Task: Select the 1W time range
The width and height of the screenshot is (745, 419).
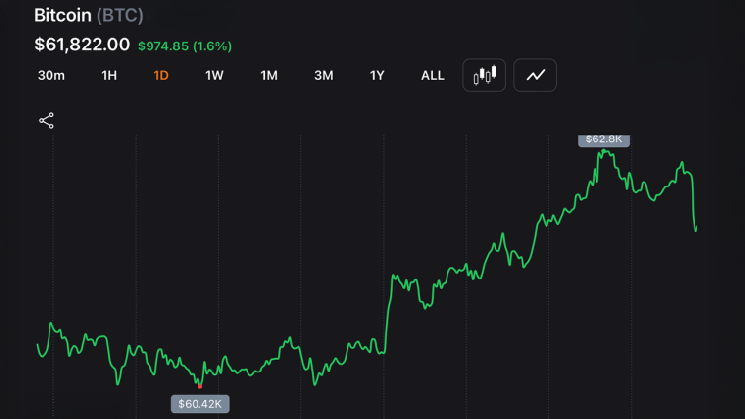Action: pos(214,76)
